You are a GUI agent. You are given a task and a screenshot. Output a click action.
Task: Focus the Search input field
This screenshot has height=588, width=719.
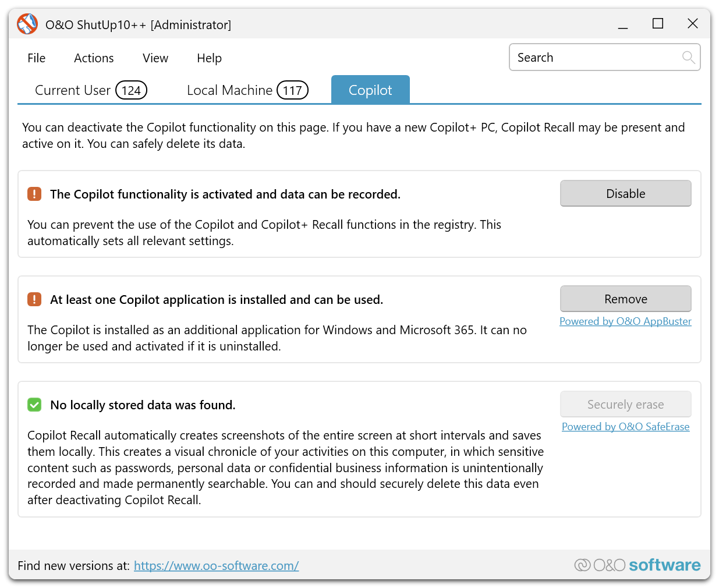[594, 57]
